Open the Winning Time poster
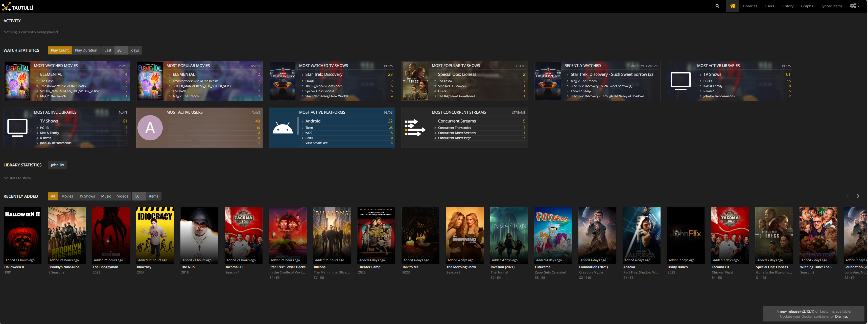 tap(818, 235)
